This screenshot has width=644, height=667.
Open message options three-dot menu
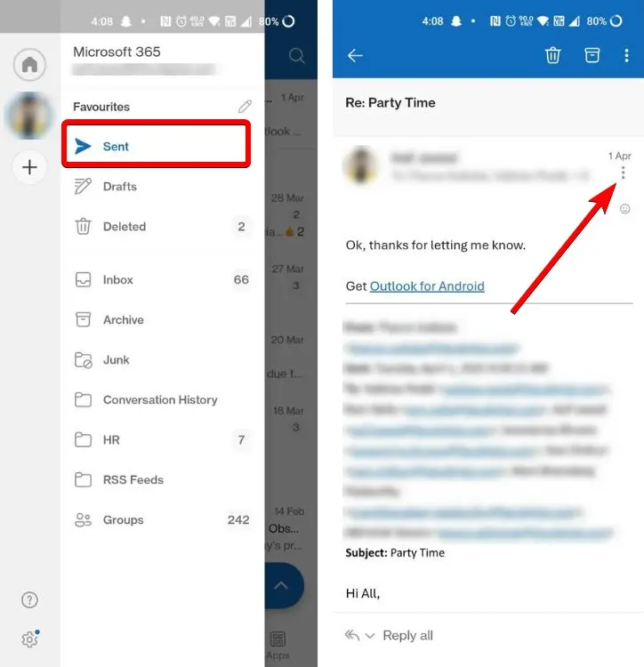click(x=623, y=173)
